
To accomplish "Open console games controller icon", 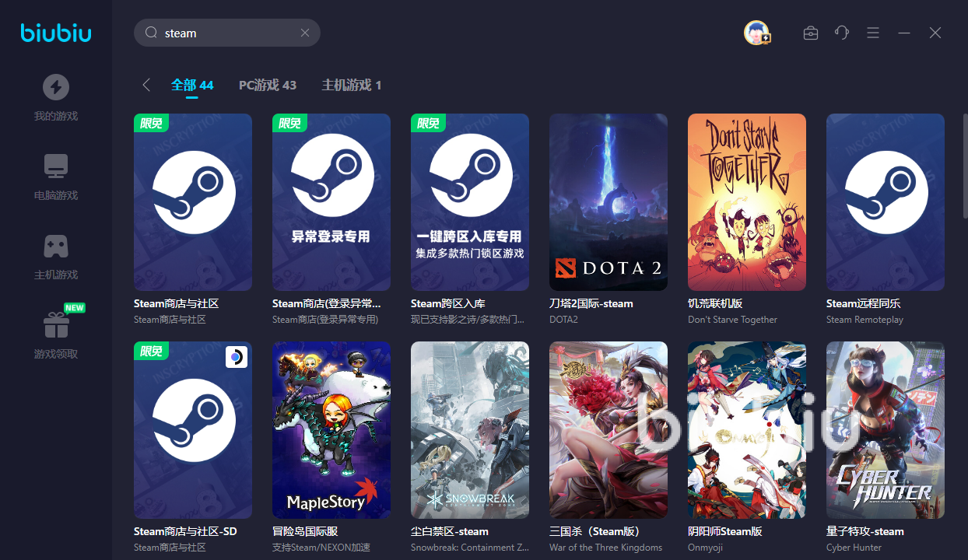I will pyautogui.click(x=55, y=246).
